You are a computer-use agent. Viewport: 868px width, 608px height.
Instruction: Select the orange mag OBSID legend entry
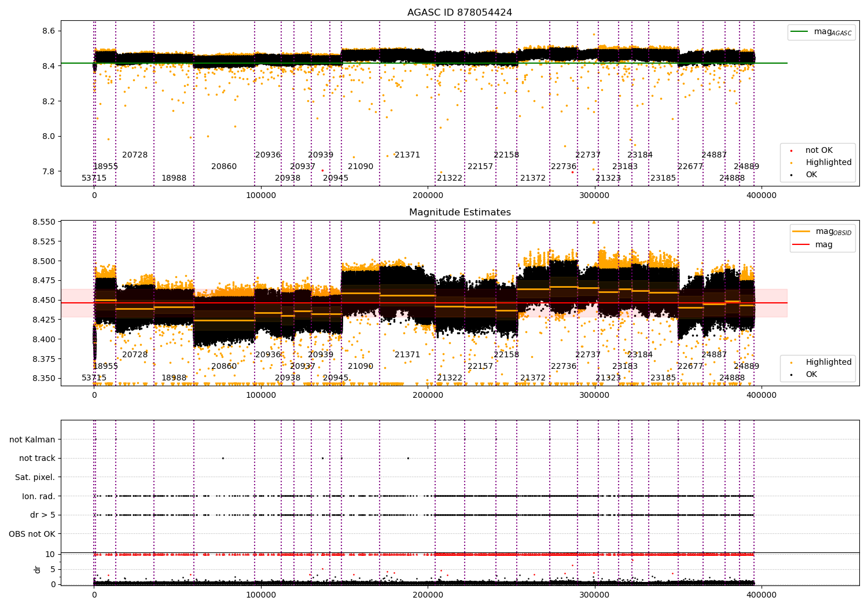click(822, 232)
